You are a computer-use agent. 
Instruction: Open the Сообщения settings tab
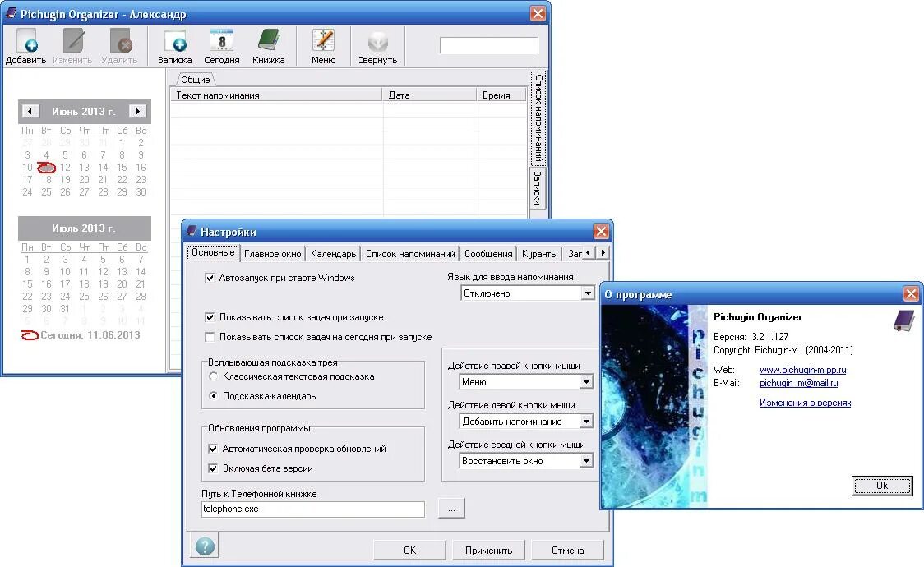[x=488, y=254]
